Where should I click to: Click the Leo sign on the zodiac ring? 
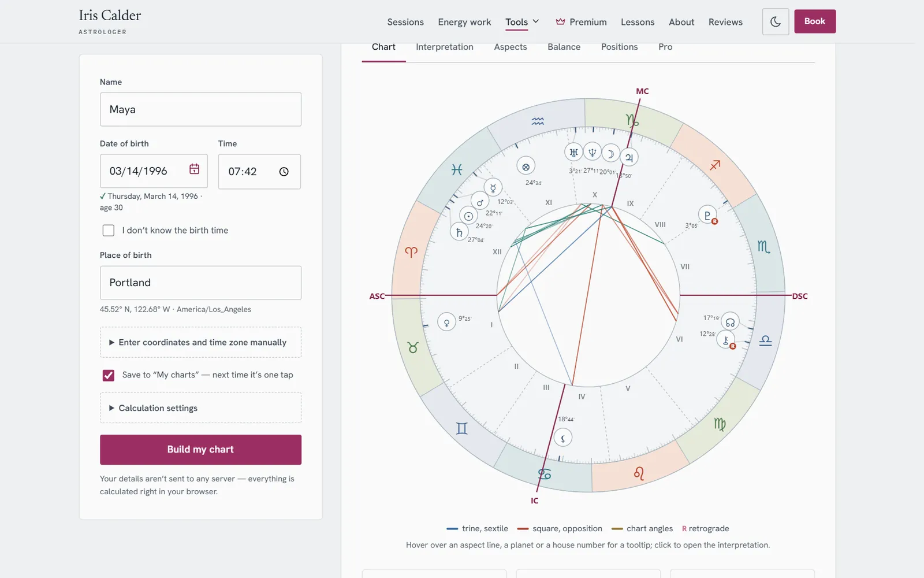[639, 473]
